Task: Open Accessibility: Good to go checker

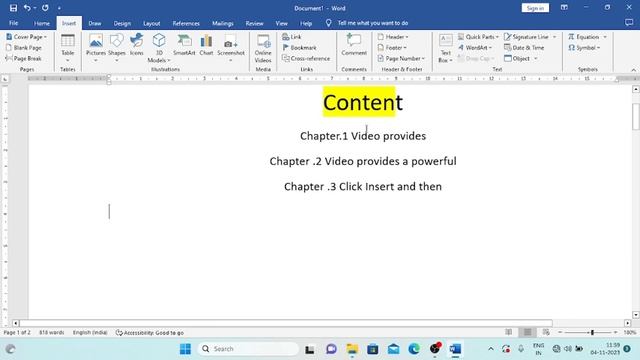Action: click(x=150, y=333)
